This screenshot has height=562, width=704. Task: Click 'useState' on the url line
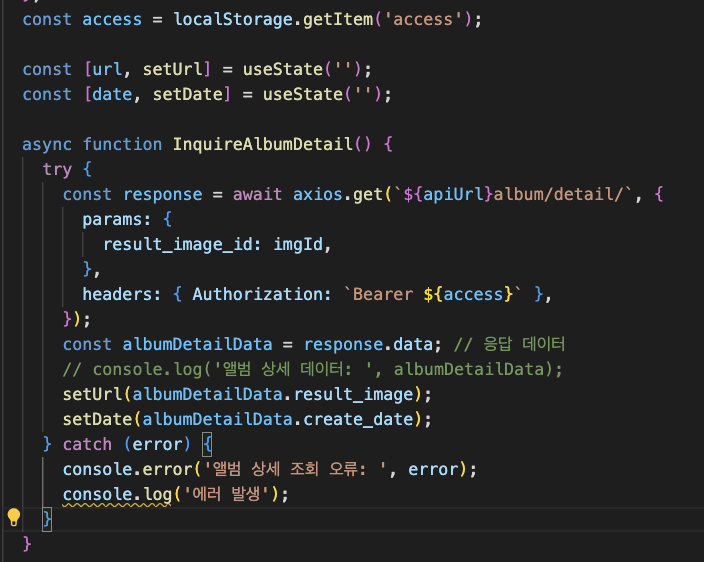pos(283,70)
